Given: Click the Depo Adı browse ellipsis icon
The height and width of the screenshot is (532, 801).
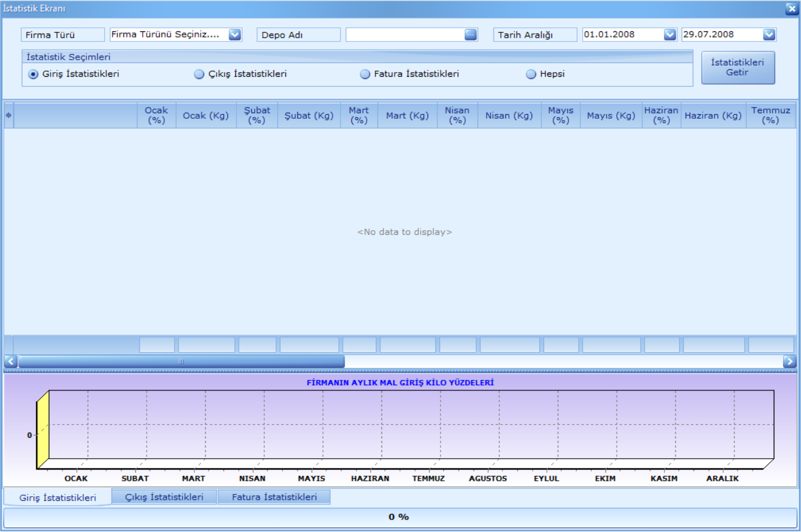Looking at the screenshot, I should click(471, 35).
